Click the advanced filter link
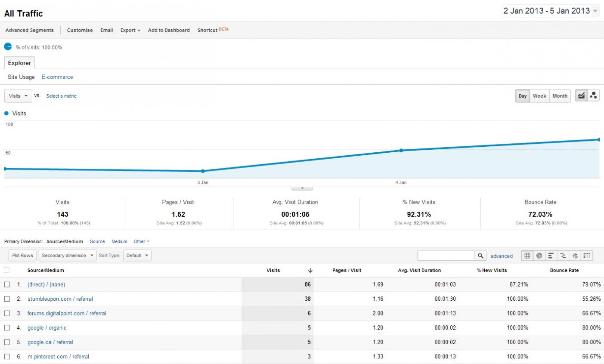 [x=501, y=256]
